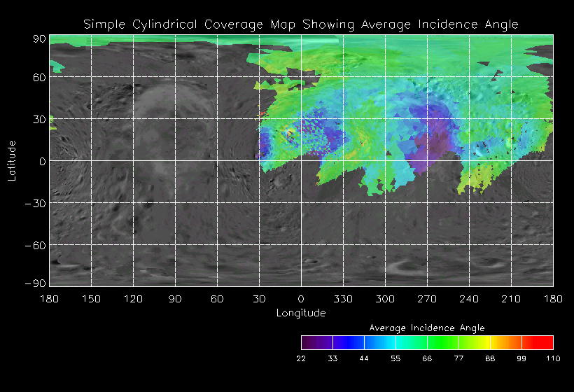Click the latitude tick label '-30'

pos(36,204)
